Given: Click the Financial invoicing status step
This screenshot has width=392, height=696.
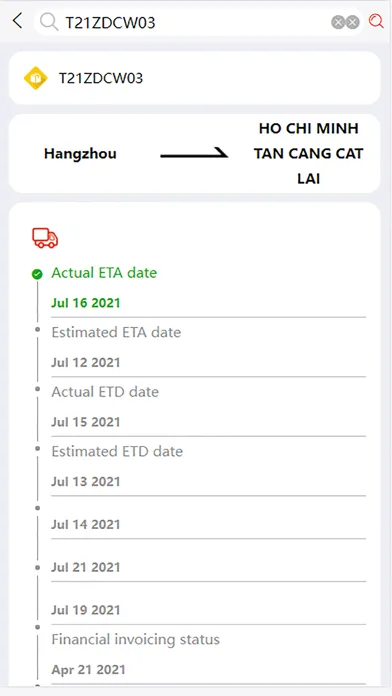Looking at the screenshot, I should coord(208,654).
